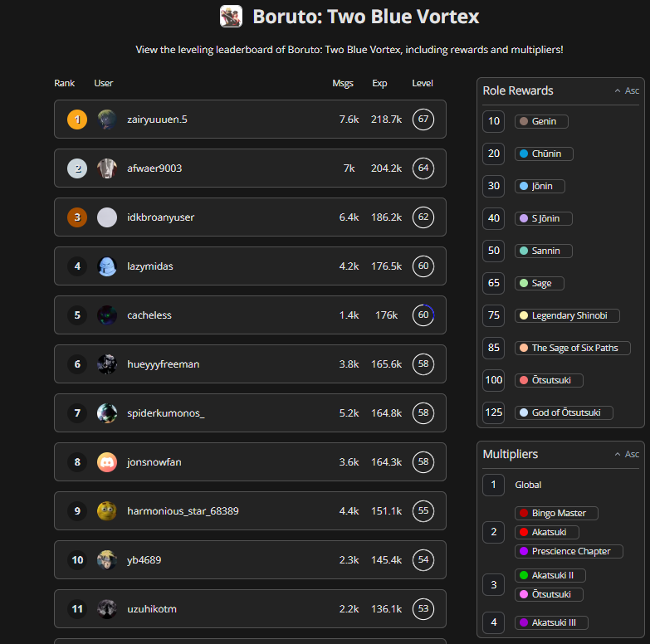Select the Legendary Shinobi role tag
The width and height of the screenshot is (650, 644).
pos(567,315)
